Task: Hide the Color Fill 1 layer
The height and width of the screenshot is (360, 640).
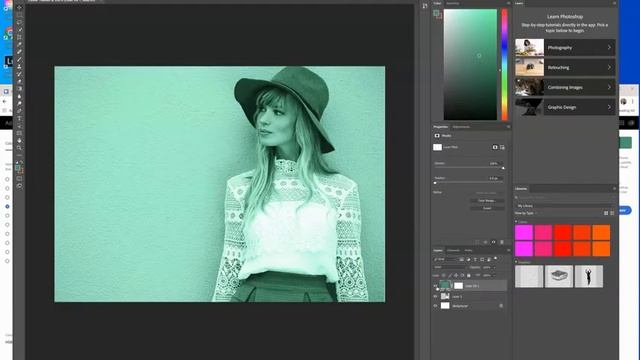Action: [435, 286]
